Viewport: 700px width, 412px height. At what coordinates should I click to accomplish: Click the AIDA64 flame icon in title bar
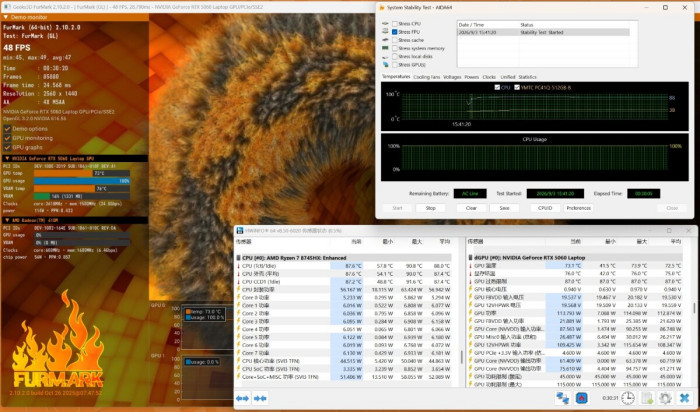click(x=382, y=8)
